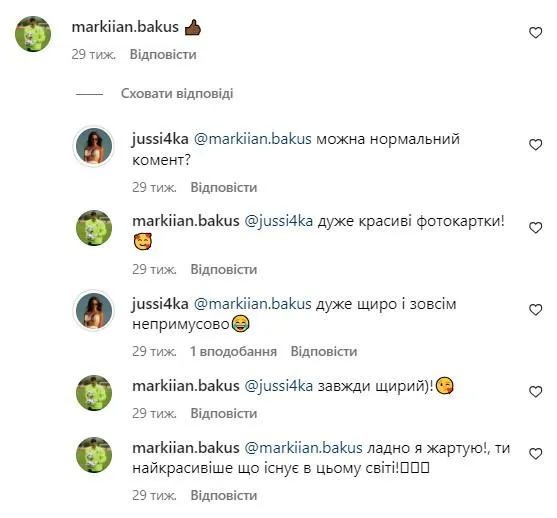Open @jussi4ka mention in 'дуже красиві фотокартки' reply
This screenshot has height=518, width=557.
(279, 221)
